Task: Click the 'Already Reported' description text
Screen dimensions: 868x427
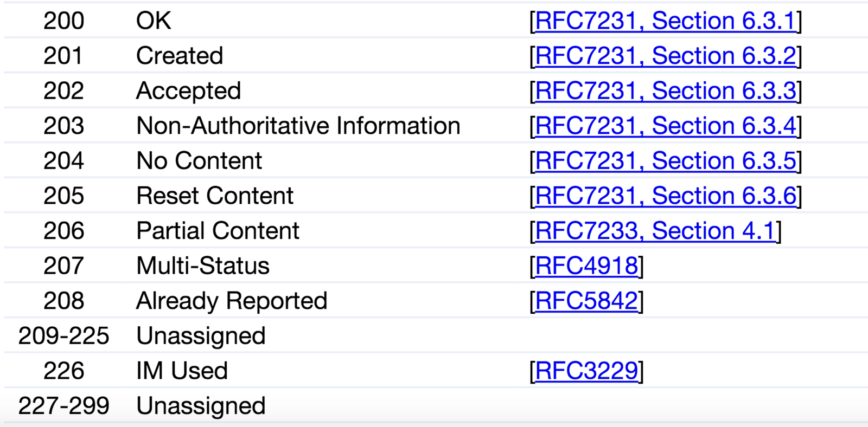Action: [232, 301]
